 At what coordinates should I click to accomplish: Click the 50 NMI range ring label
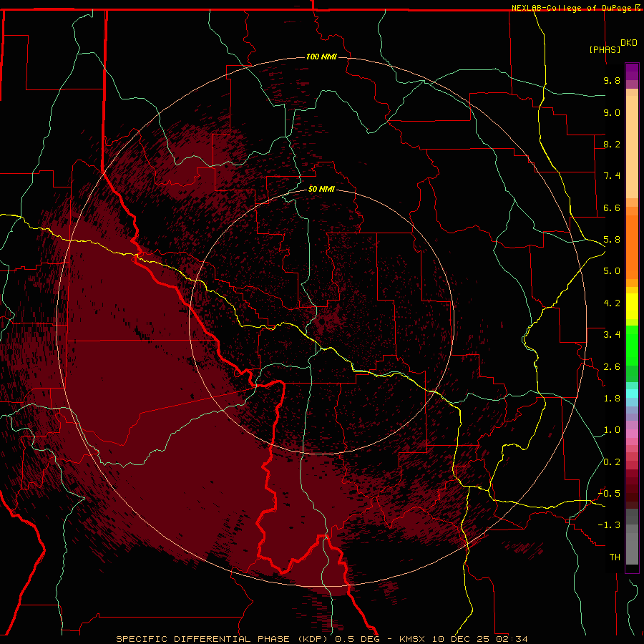(x=321, y=189)
